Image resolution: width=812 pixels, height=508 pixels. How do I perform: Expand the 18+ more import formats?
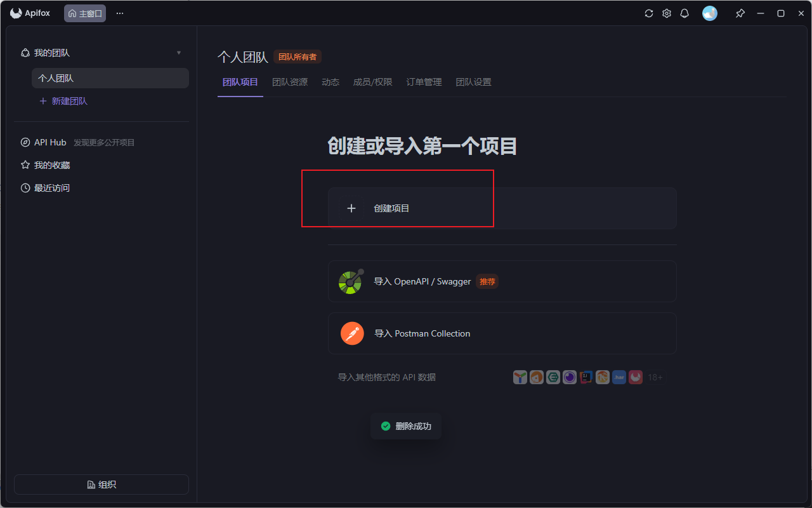click(655, 377)
